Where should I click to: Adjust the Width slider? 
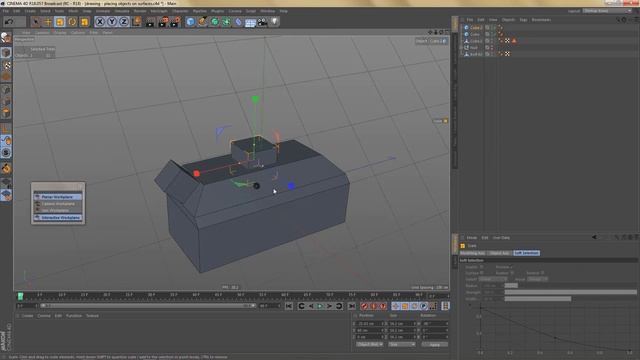570,299
